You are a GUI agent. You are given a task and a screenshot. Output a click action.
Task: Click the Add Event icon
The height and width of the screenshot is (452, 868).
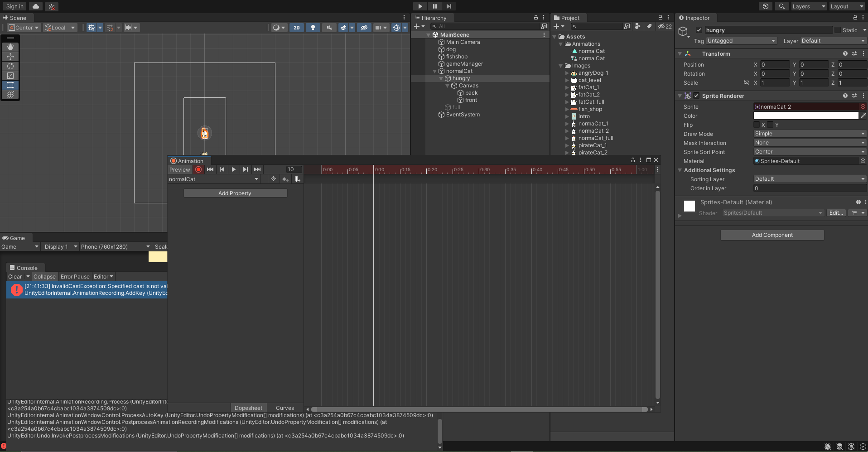[x=297, y=179]
